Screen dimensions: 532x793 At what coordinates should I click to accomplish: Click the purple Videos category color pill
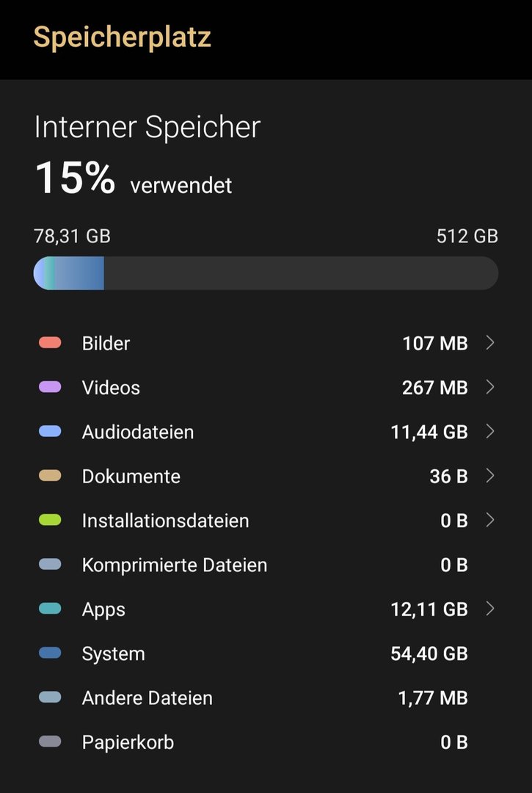50,387
